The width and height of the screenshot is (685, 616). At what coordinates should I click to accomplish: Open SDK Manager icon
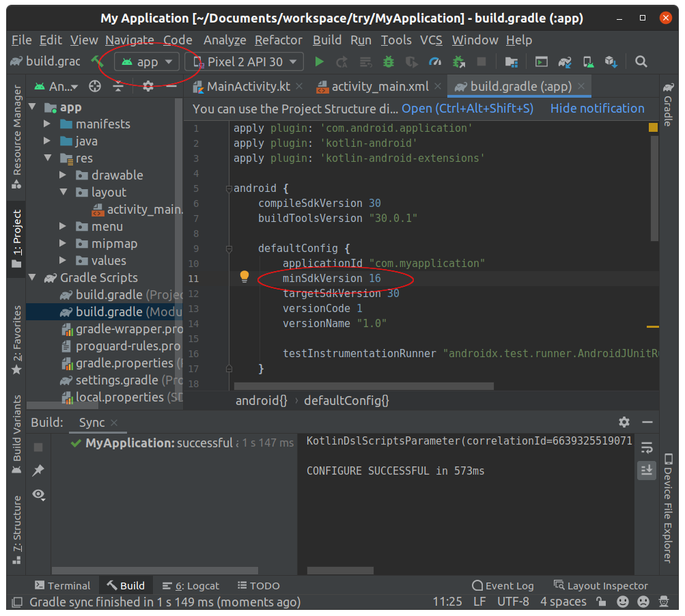click(611, 62)
